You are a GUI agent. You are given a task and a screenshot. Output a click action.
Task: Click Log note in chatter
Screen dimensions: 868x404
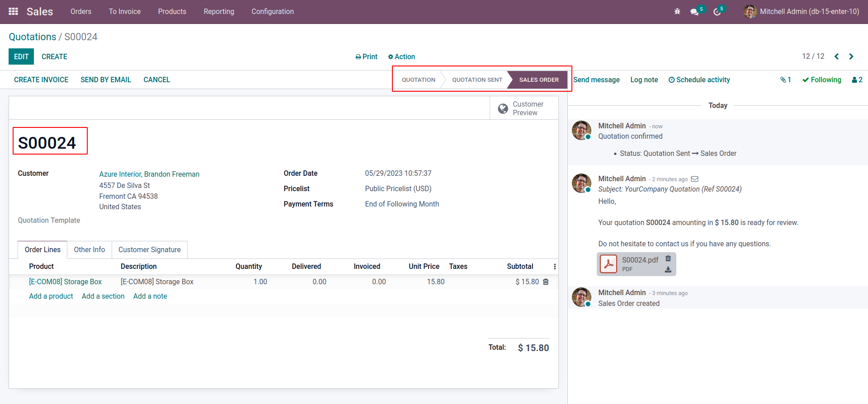pos(644,80)
